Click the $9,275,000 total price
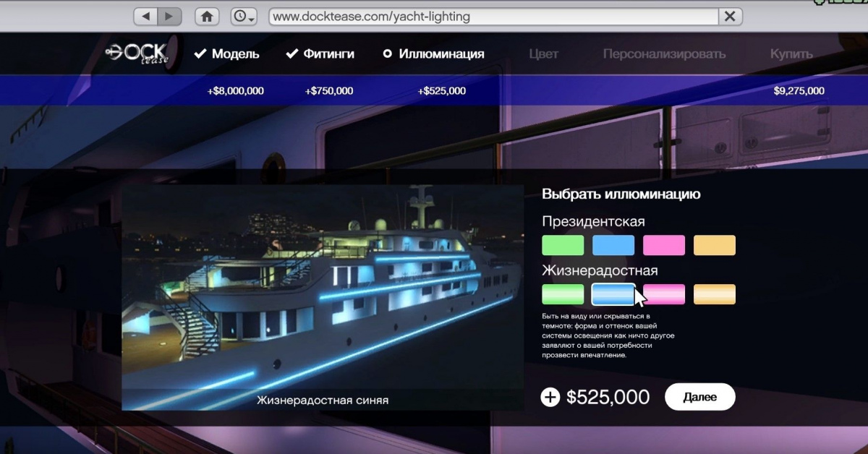This screenshot has height=454, width=868. tap(799, 91)
